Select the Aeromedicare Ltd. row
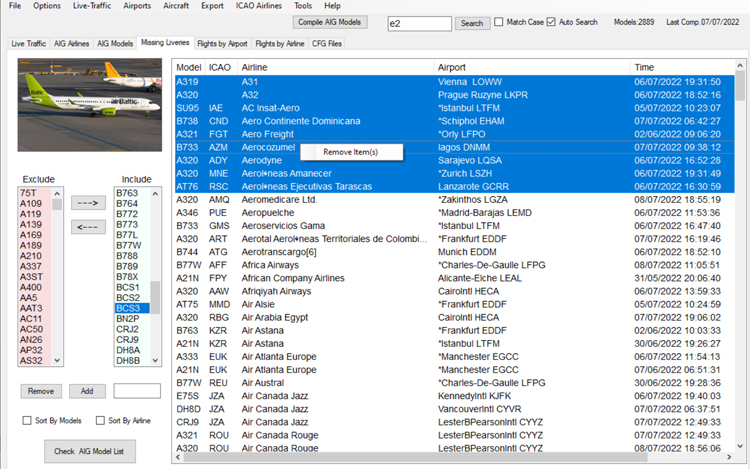The width and height of the screenshot is (750, 469). (x=454, y=199)
